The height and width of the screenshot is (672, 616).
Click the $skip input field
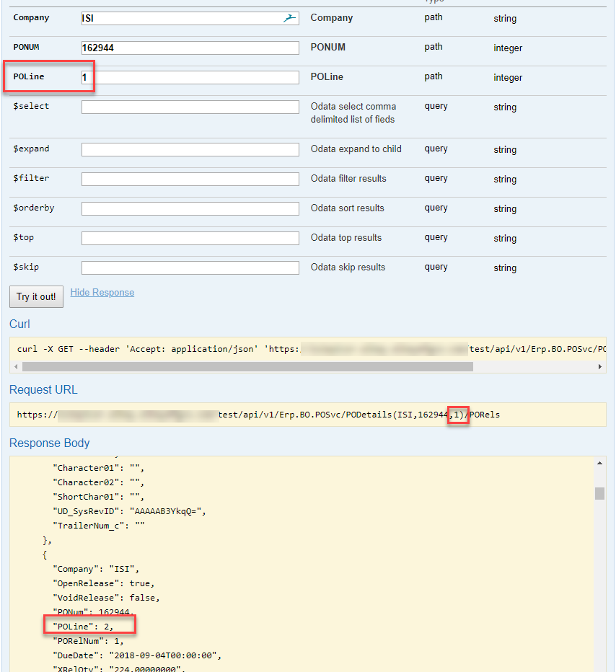190,268
